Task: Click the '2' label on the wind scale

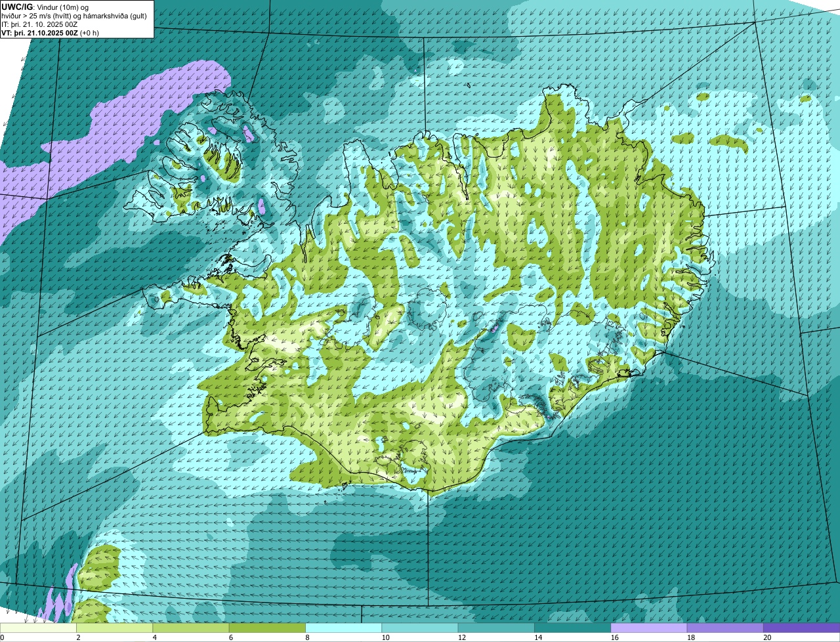Action: coord(78,637)
